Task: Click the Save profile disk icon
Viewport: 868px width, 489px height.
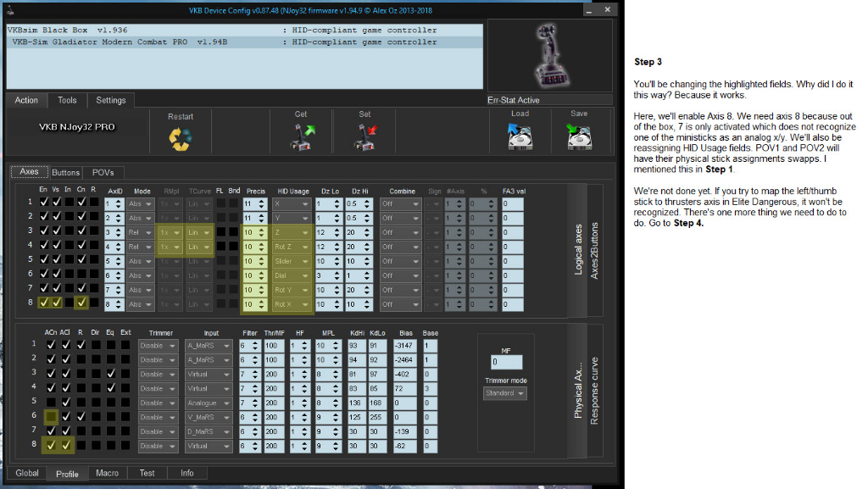Action: (579, 136)
